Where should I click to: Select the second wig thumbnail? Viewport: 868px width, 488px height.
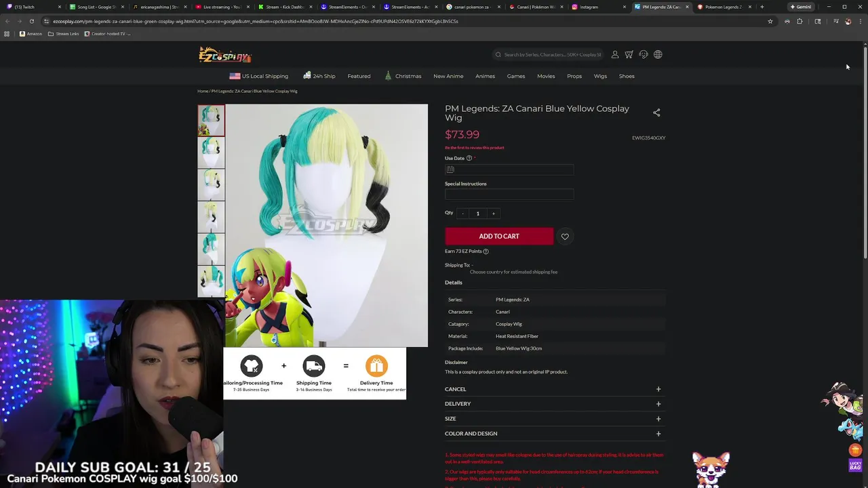coord(211,152)
